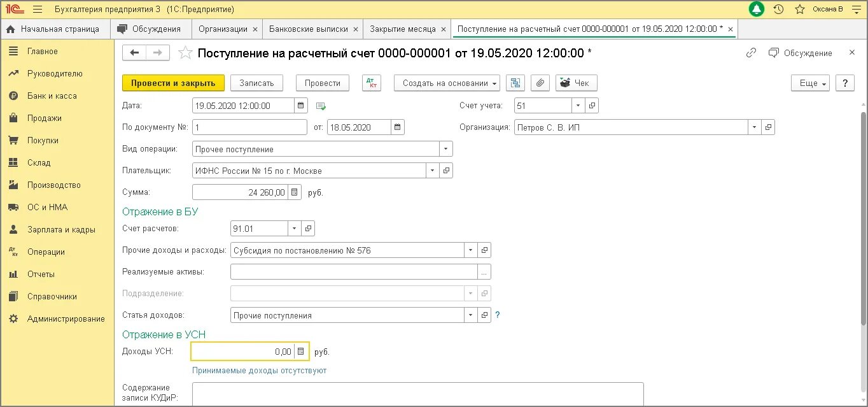Navigate back with the left arrow

tap(134, 53)
